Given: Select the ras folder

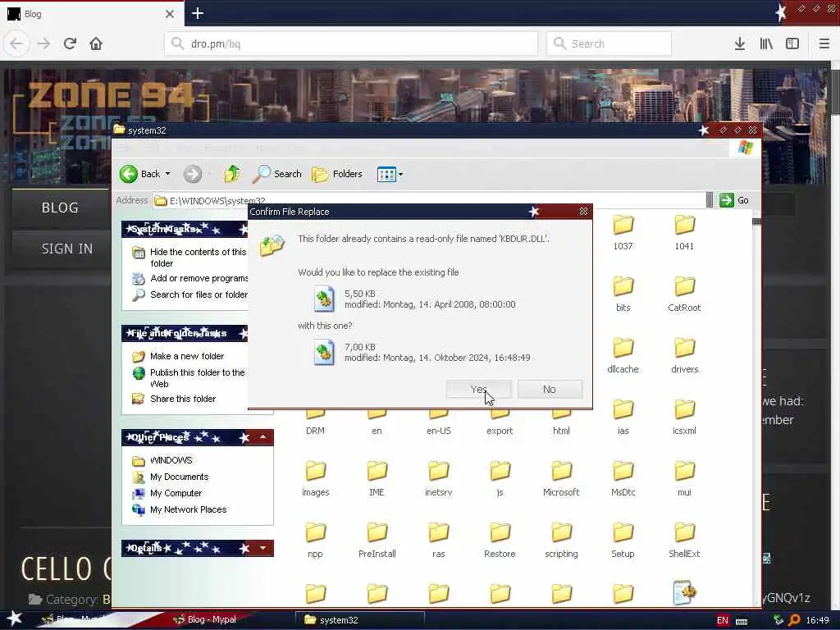Looking at the screenshot, I should pos(438,541).
